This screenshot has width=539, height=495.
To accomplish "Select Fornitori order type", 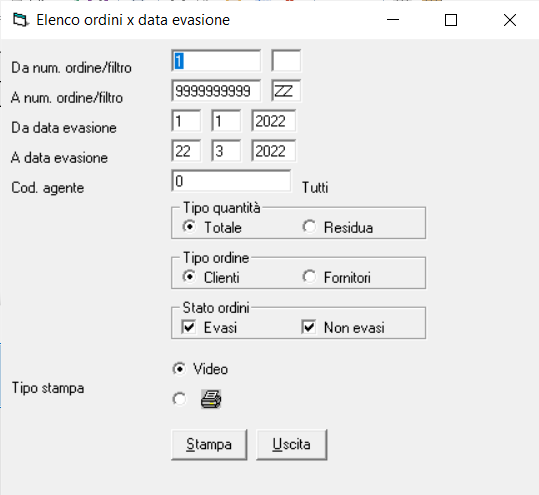I will [x=309, y=277].
